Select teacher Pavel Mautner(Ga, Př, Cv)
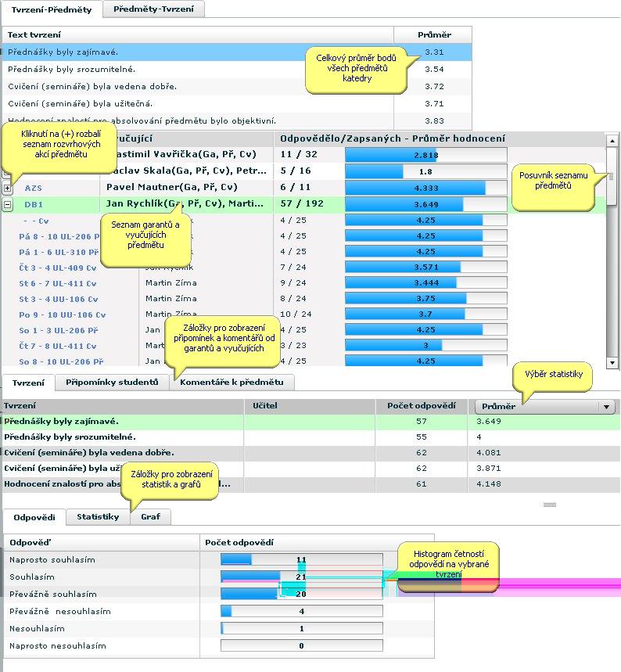 tap(172, 187)
